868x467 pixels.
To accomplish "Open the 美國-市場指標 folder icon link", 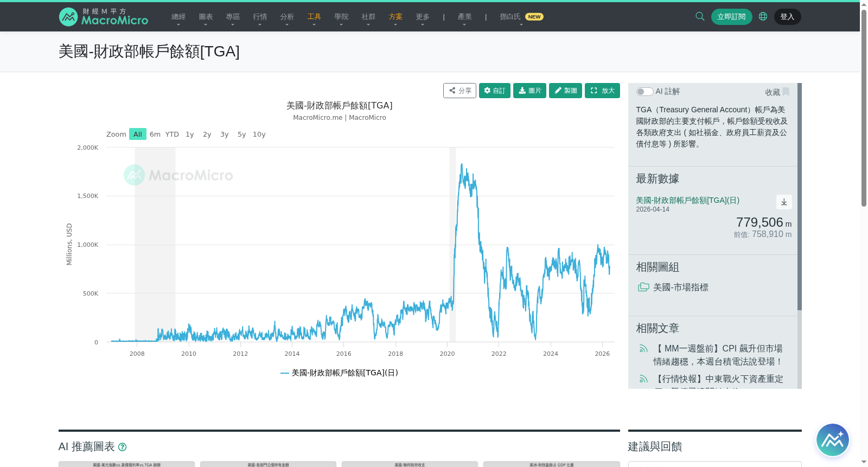I will pyautogui.click(x=643, y=287).
